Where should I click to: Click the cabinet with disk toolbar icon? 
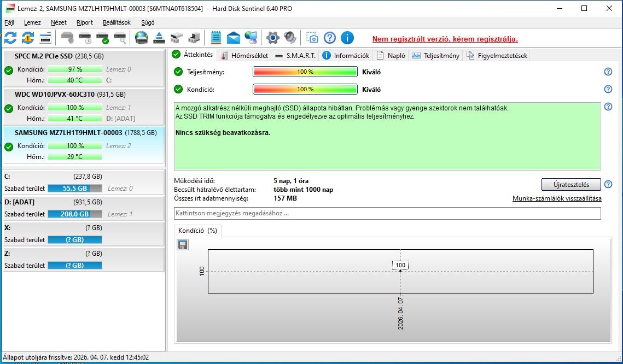pyautogui.click(x=194, y=38)
